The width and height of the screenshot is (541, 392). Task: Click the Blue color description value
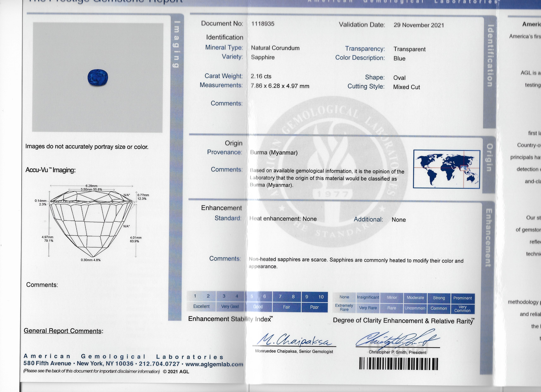pos(399,58)
